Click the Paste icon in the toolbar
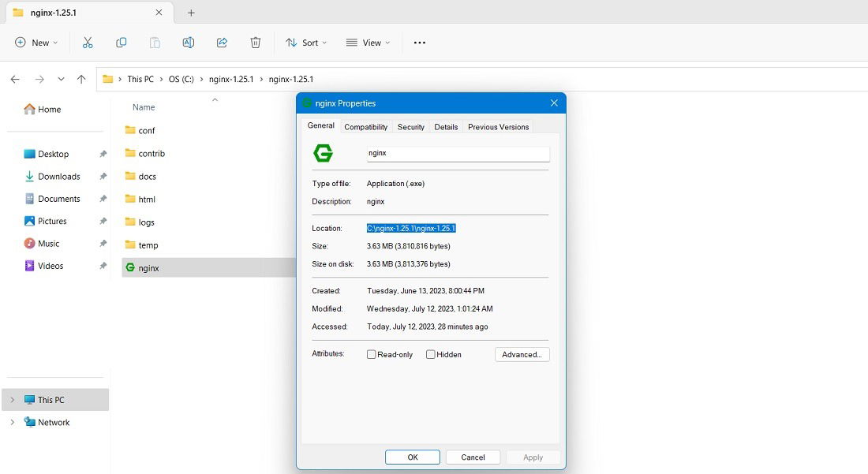This screenshot has width=868, height=474. click(155, 43)
